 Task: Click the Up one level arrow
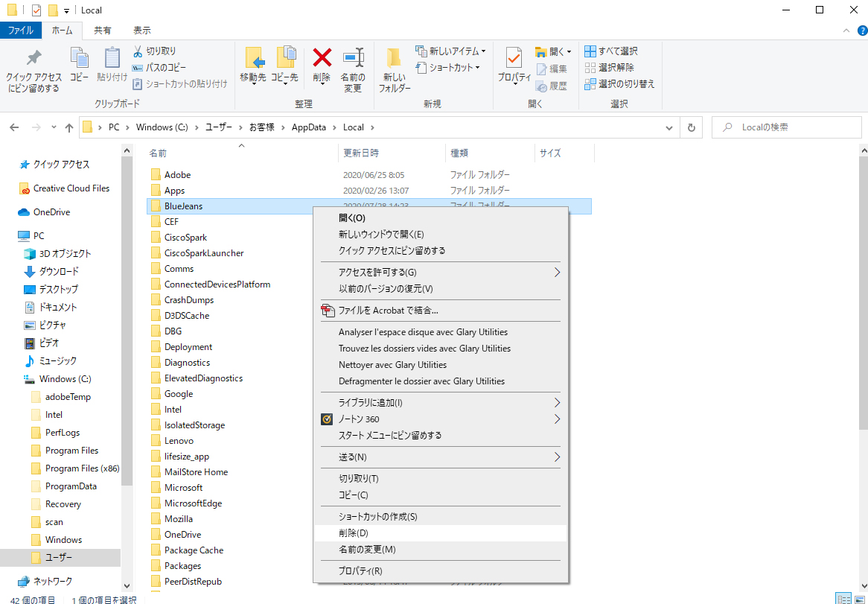69,127
